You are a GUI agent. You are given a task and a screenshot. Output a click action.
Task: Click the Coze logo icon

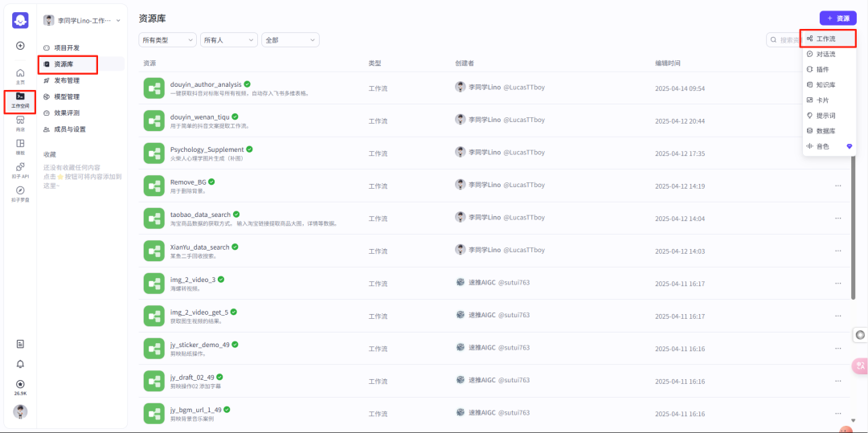(x=20, y=20)
